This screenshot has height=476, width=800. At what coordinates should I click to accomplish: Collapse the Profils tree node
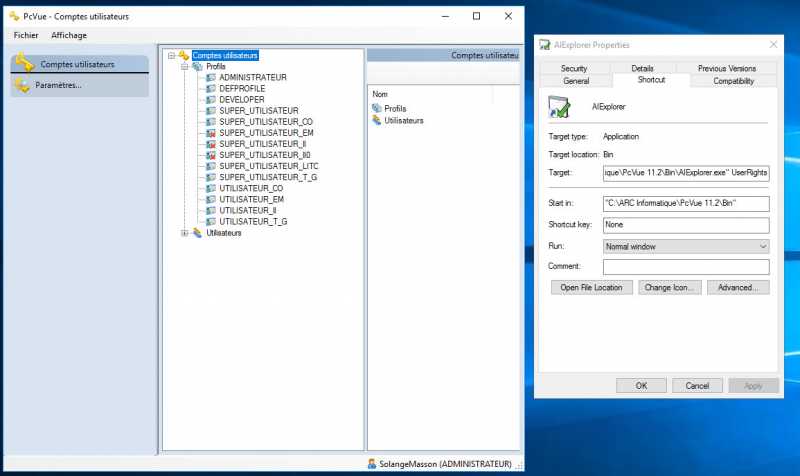click(x=185, y=67)
